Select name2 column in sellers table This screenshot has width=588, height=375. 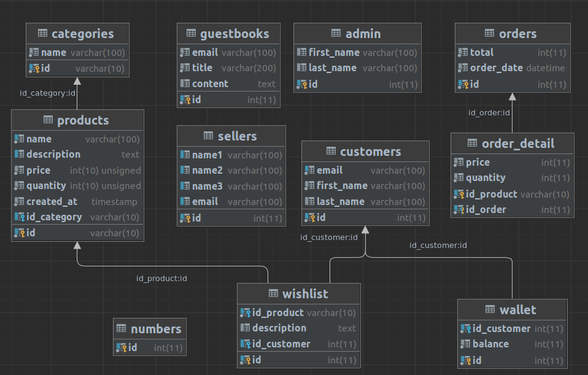pyautogui.click(x=231, y=170)
